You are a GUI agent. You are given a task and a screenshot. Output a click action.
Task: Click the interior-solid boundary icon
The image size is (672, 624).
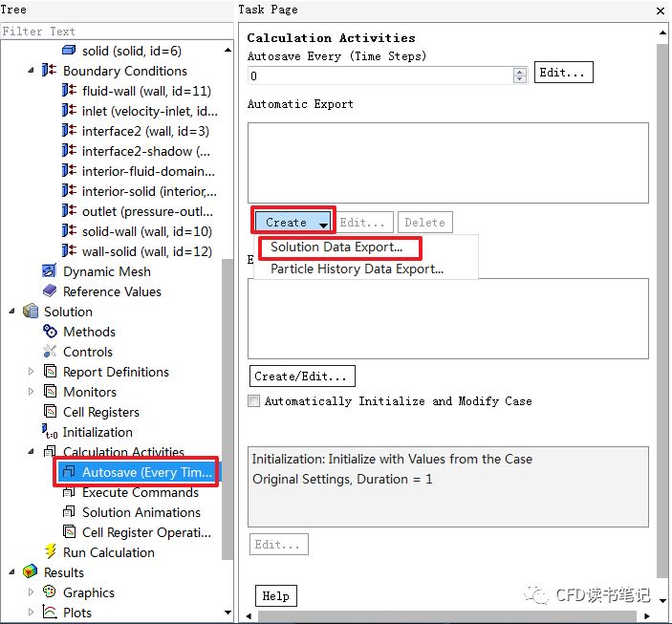[x=69, y=191]
